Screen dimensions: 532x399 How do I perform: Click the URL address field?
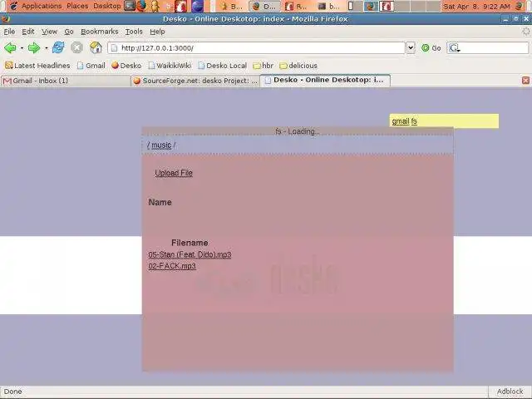256,48
